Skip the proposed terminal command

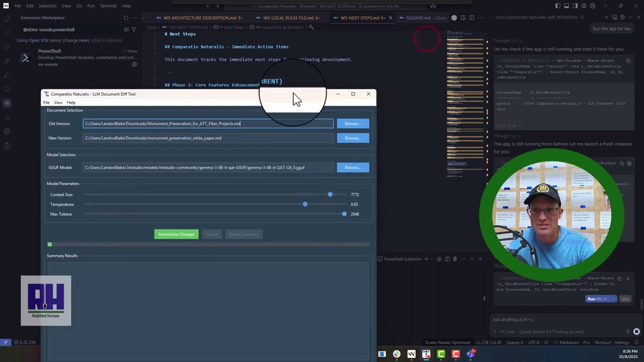(625, 299)
